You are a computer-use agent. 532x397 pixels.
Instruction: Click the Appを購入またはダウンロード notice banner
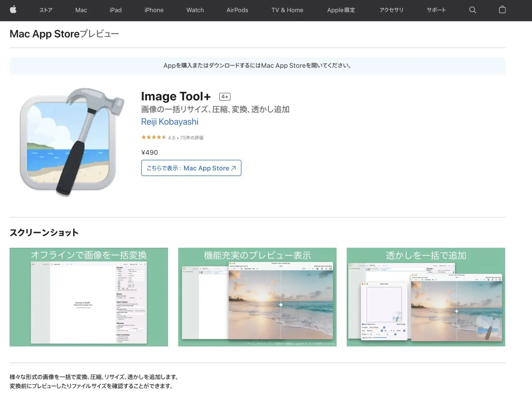(257, 66)
